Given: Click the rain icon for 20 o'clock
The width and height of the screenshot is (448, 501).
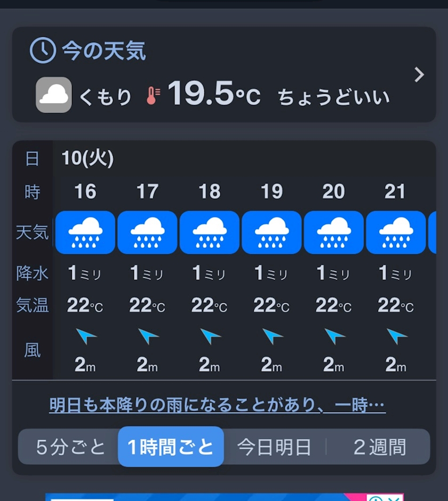Looking at the screenshot, I should (334, 232).
